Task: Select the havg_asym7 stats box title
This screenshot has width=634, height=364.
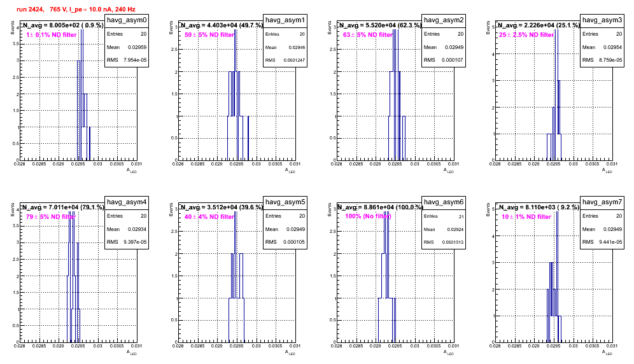Action: tap(602, 202)
